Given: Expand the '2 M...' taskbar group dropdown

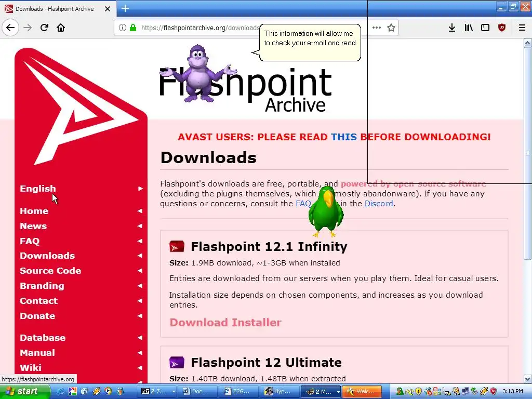Looking at the screenshot, I should 338,391.
